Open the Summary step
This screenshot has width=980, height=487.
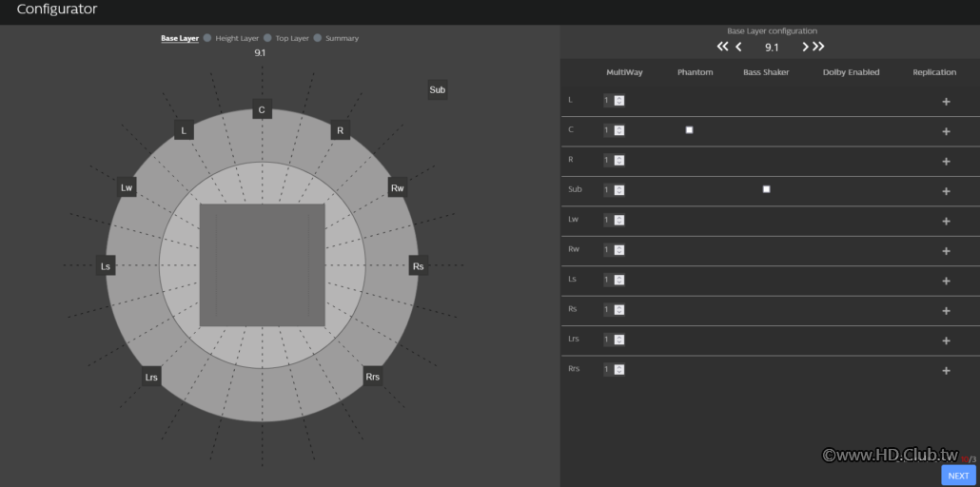click(x=342, y=38)
